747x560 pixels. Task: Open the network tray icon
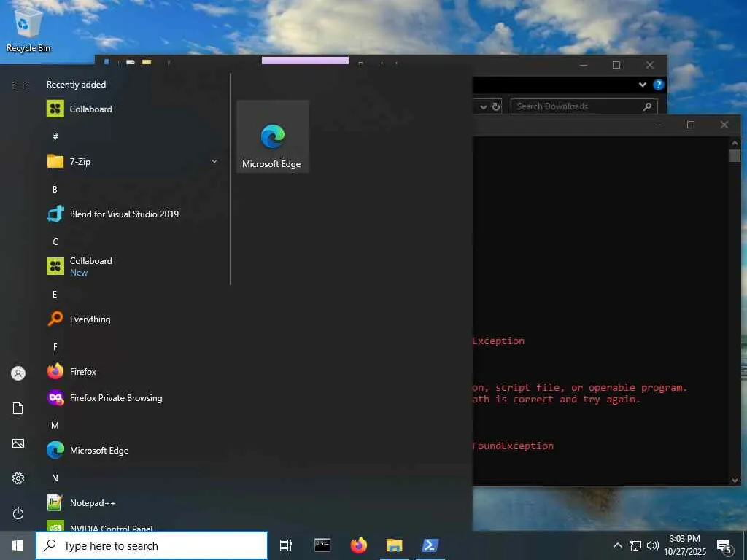pyautogui.click(x=635, y=545)
